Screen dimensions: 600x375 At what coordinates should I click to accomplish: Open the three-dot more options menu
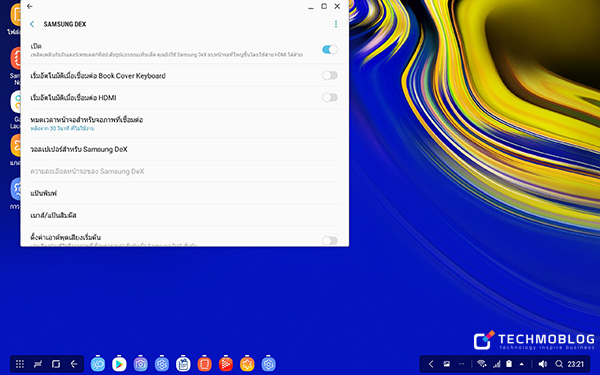point(336,24)
